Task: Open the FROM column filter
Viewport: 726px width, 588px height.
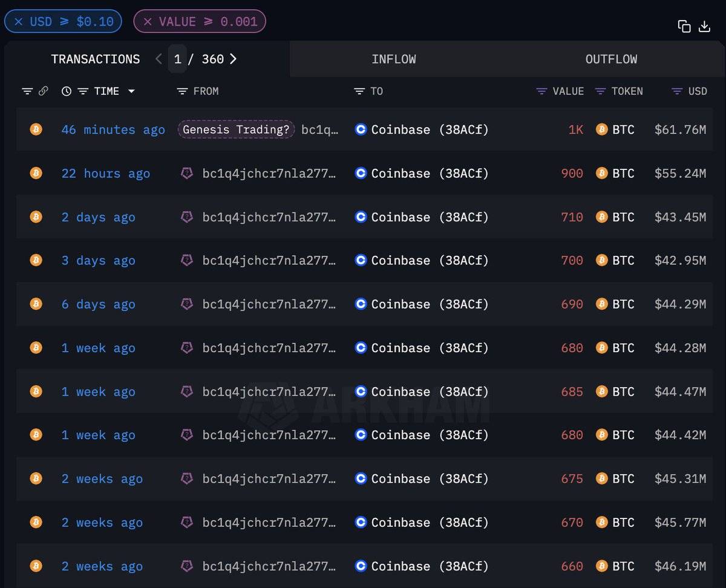Action: click(x=182, y=91)
